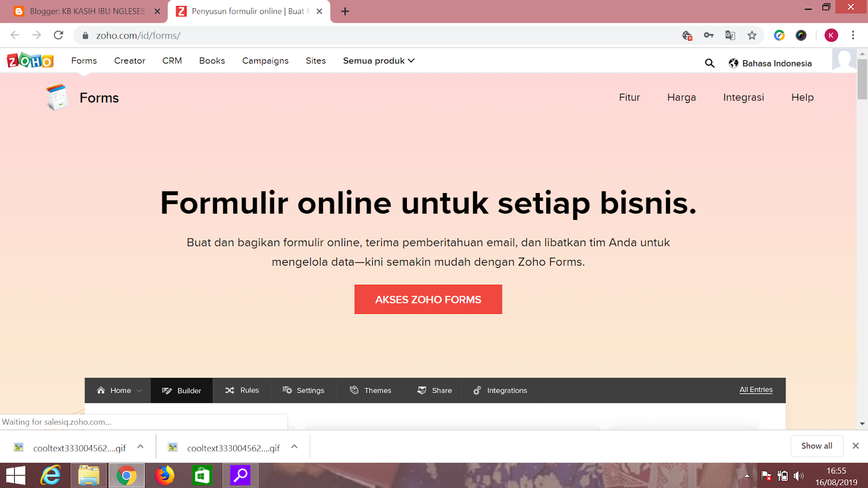
Task: Open Campaigns in the Zoho top menu
Action: coord(265,61)
